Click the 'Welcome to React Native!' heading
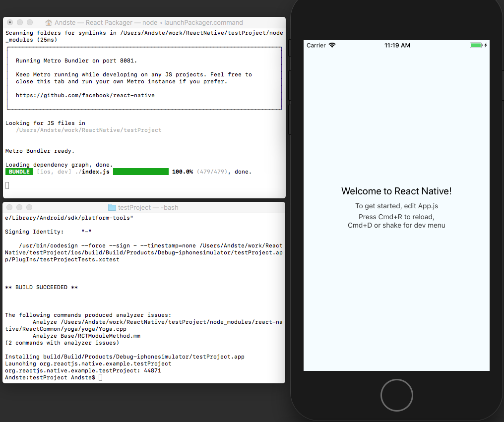Screen dimensions: 504x422 pyautogui.click(x=396, y=191)
